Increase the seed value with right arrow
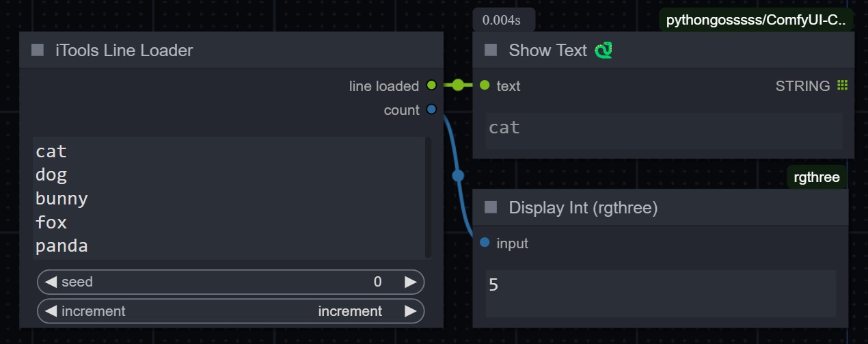Screen dimensions: 868x344 click(410, 282)
